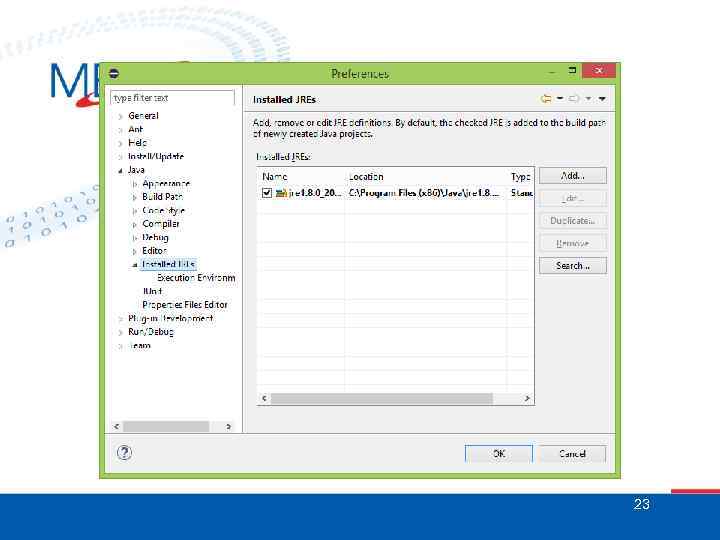Click the JRE library icon in table row

(281, 193)
